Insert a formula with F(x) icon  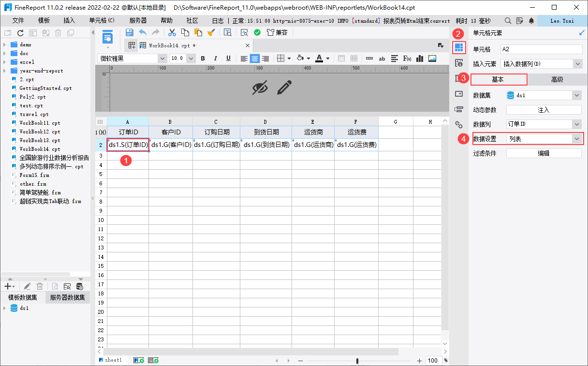coord(407,59)
